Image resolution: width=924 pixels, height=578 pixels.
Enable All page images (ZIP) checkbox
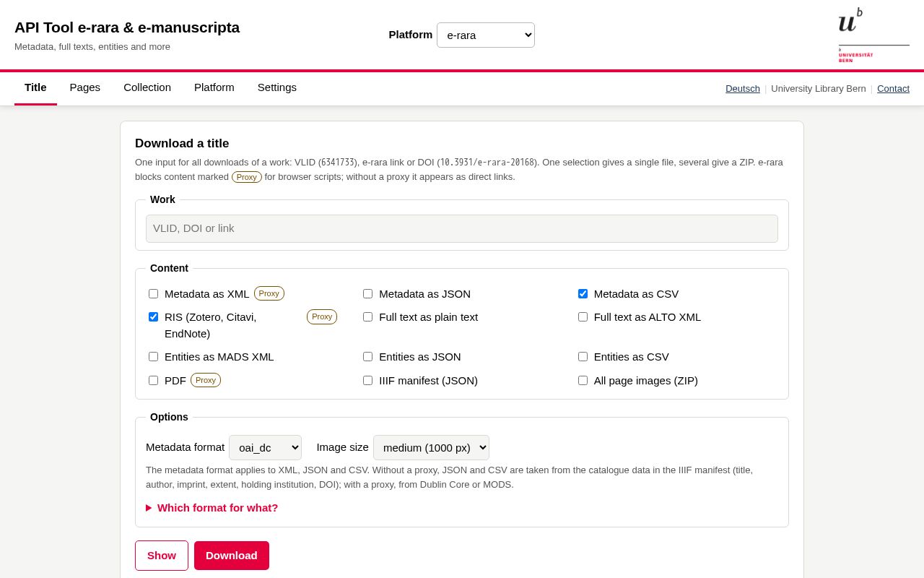tap(583, 381)
